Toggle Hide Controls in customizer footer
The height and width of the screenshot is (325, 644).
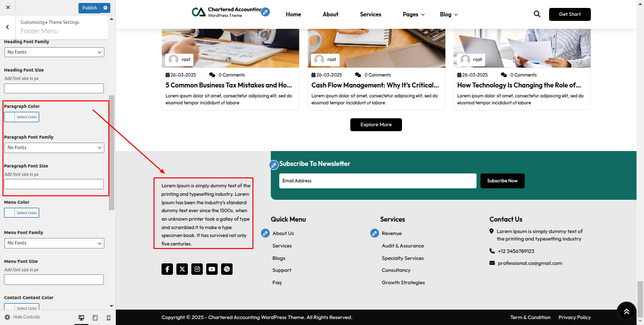pyautogui.click(x=22, y=317)
